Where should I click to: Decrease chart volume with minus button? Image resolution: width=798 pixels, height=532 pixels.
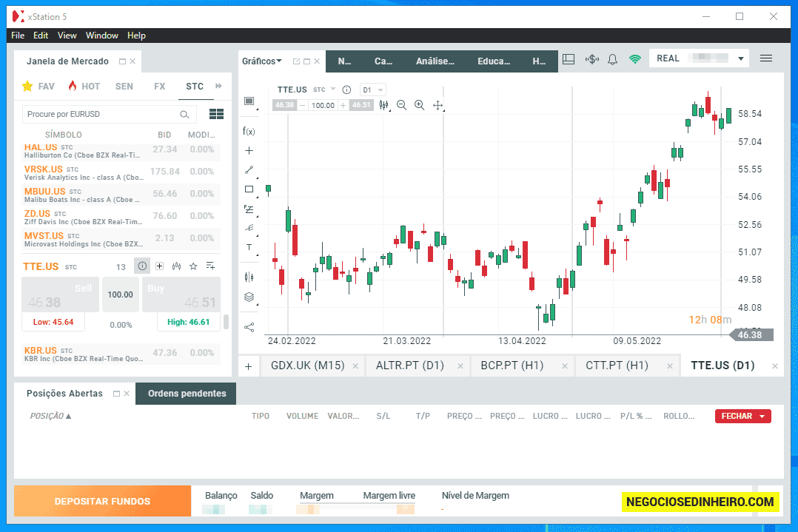coord(302,105)
